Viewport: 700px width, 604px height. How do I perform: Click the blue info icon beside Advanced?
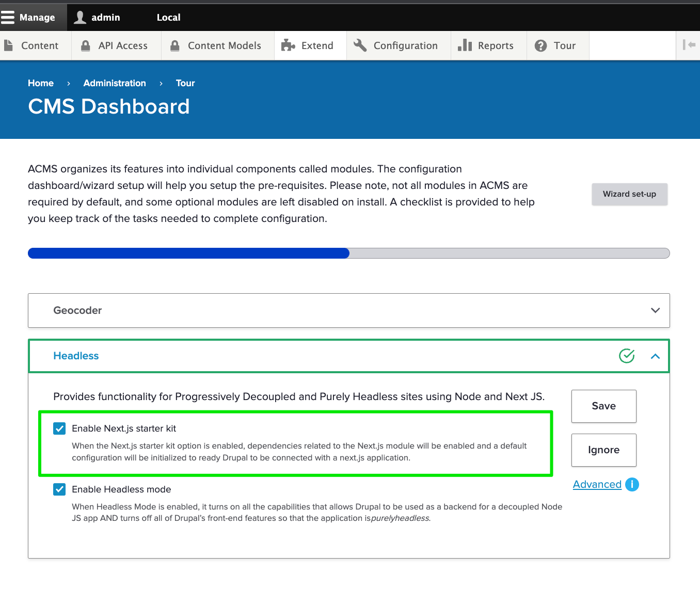coord(632,484)
